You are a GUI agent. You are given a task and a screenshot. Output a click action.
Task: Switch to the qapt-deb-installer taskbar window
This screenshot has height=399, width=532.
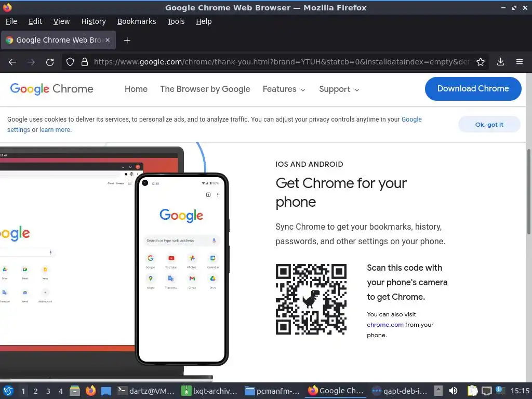[400, 391]
